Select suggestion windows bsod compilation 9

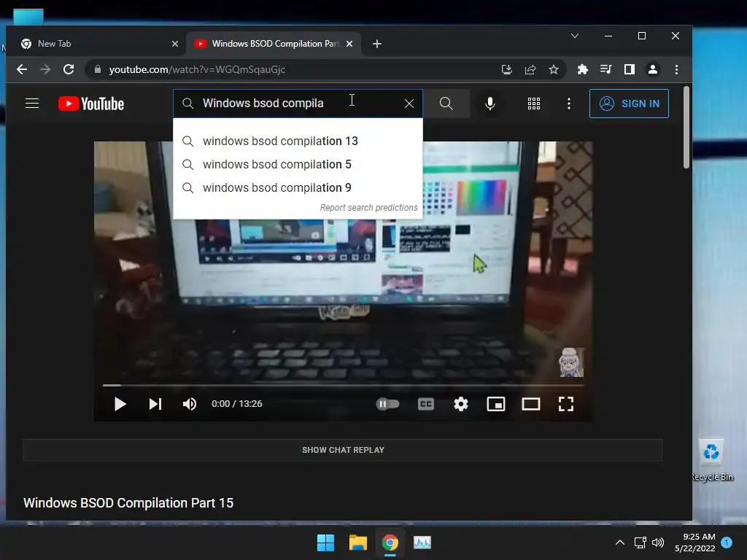point(298,187)
